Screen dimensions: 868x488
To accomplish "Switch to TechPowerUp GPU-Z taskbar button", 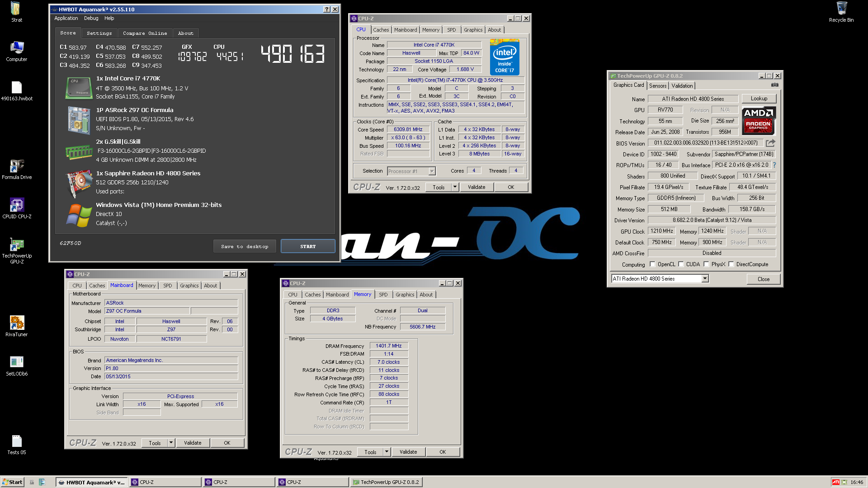I will tap(386, 482).
